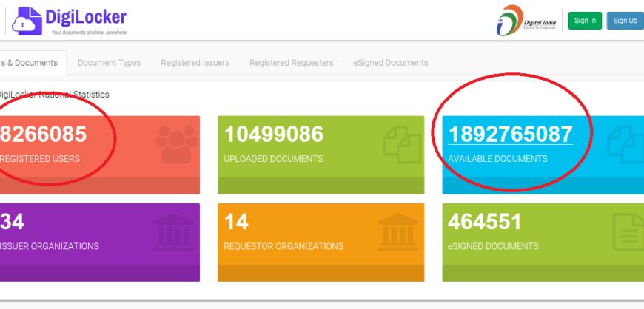Screen dimensions: 644x309
Task: Click the uploaded documents pages icon
Action: click(x=402, y=144)
